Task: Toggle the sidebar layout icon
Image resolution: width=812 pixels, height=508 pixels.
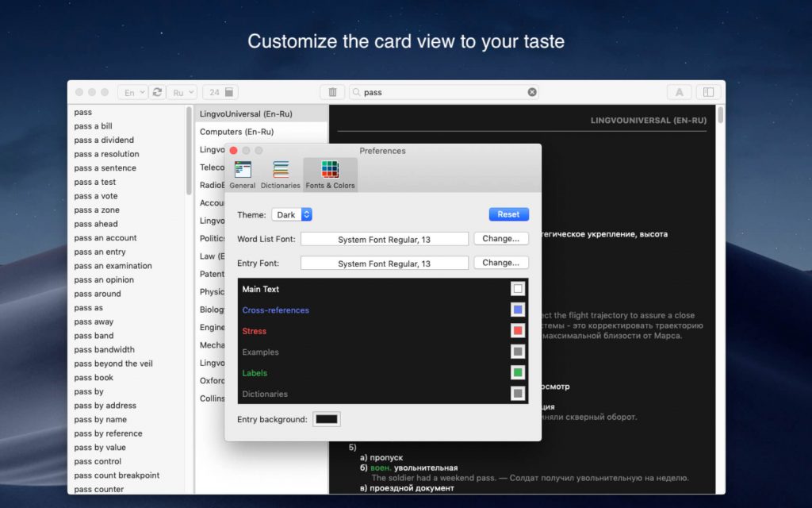Action: pyautogui.click(x=709, y=92)
